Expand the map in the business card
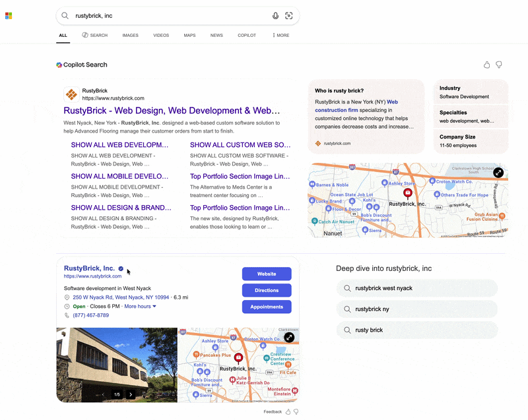The height and width of the screenshot is (420, 528). [289, 338]
